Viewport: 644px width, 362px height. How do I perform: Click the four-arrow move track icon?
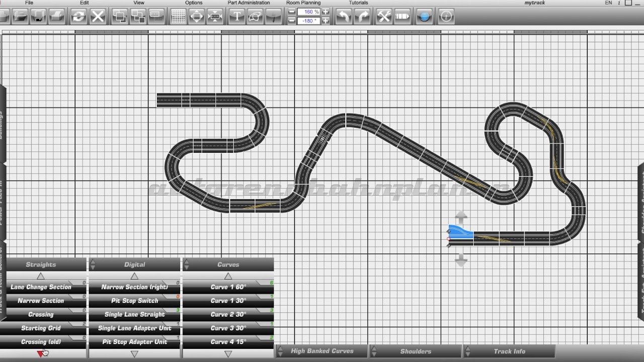(197, 17)
